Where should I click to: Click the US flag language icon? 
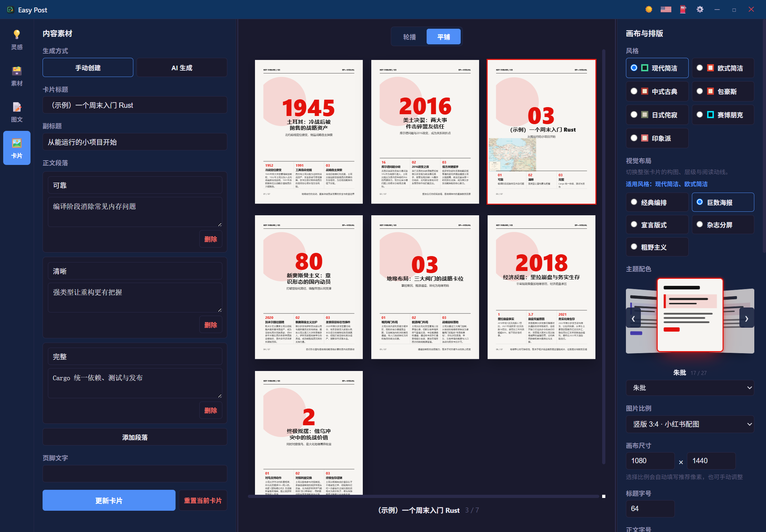666,10
